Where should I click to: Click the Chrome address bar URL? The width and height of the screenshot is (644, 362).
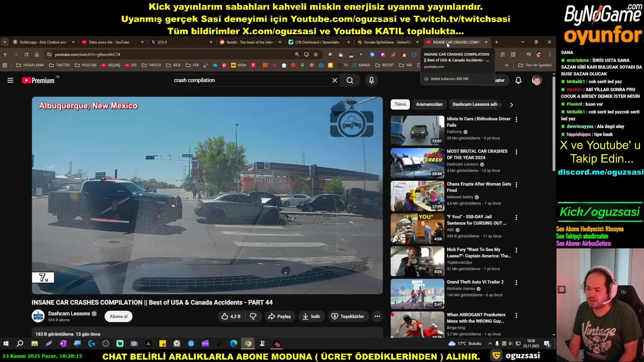point(88,54)
